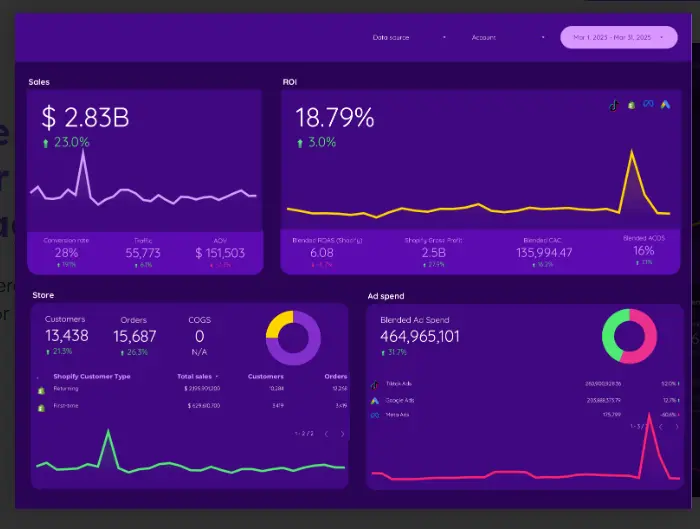
Task: Click the 28% Conversion rate metric
Action: [66, 253]
